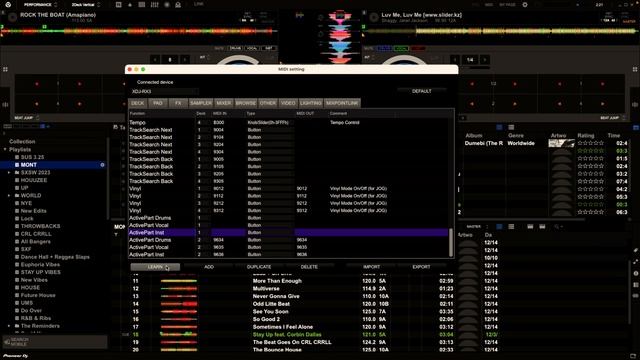Click the blue settings icon on MONT playlist
Image resolution: width=640 pixels, height=360 pixels.
102,165
